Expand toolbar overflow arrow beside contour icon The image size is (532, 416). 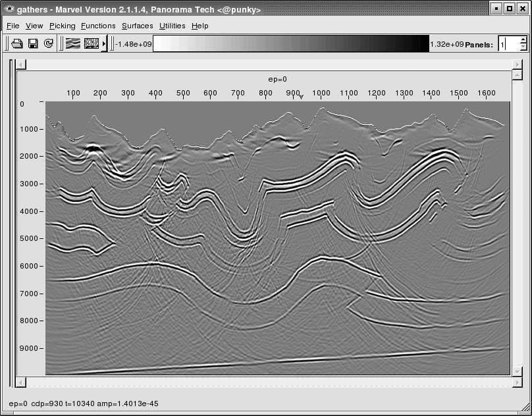tap(104, 43)
